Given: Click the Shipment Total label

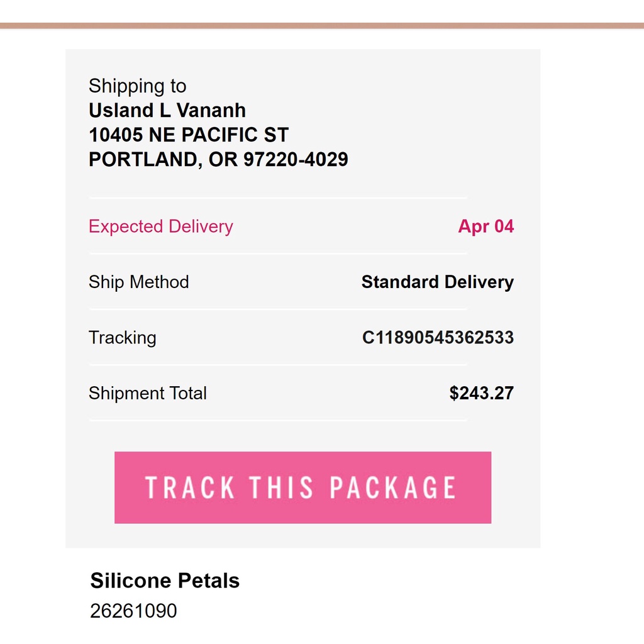Looking at the screenshot, I should (147, 394).
